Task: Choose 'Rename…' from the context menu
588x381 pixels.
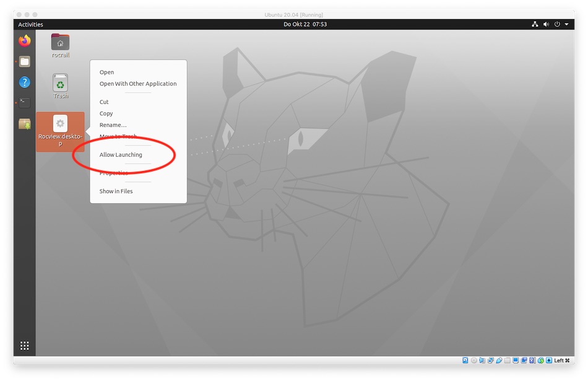Action: pos(113,125)
